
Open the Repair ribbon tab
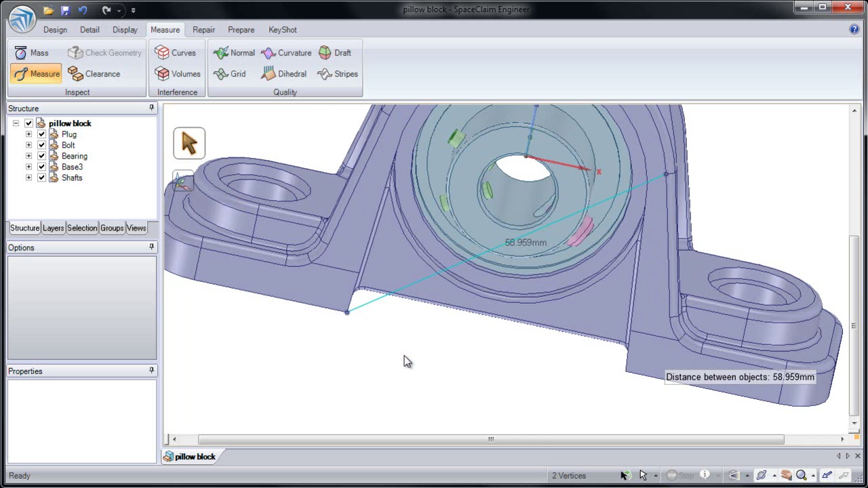pos(203,30)
